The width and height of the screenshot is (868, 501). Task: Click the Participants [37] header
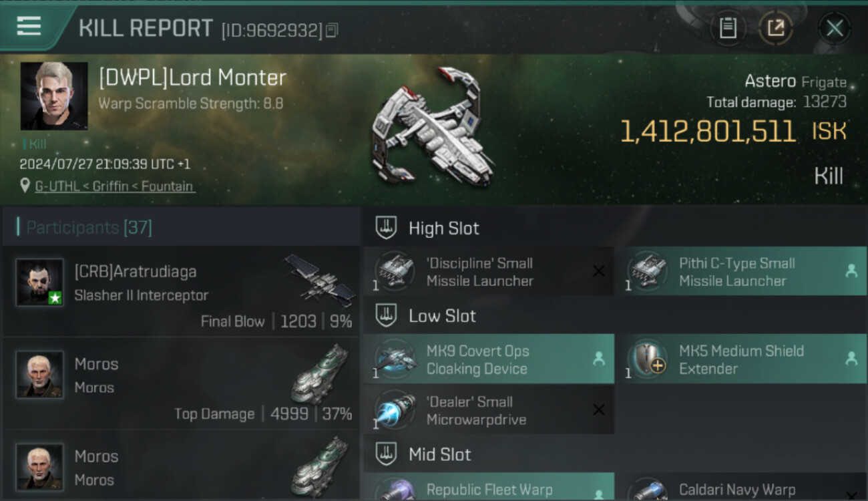89,228
